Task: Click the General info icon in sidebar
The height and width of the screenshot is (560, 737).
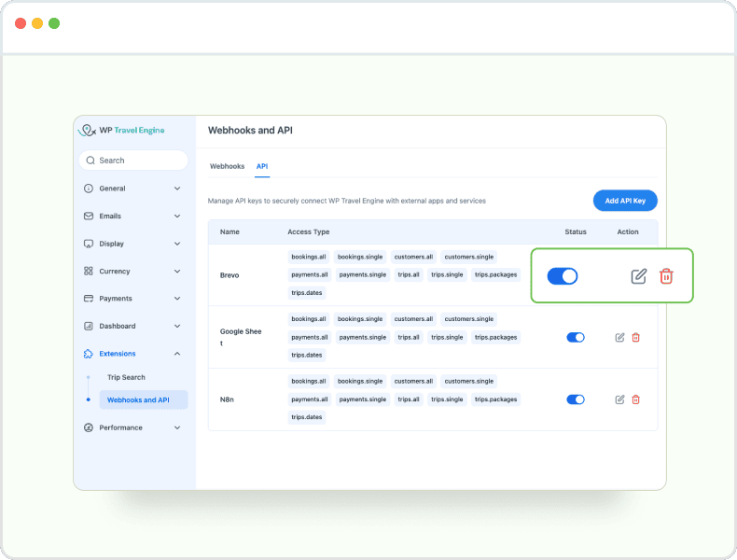Action: pos(89,189)
